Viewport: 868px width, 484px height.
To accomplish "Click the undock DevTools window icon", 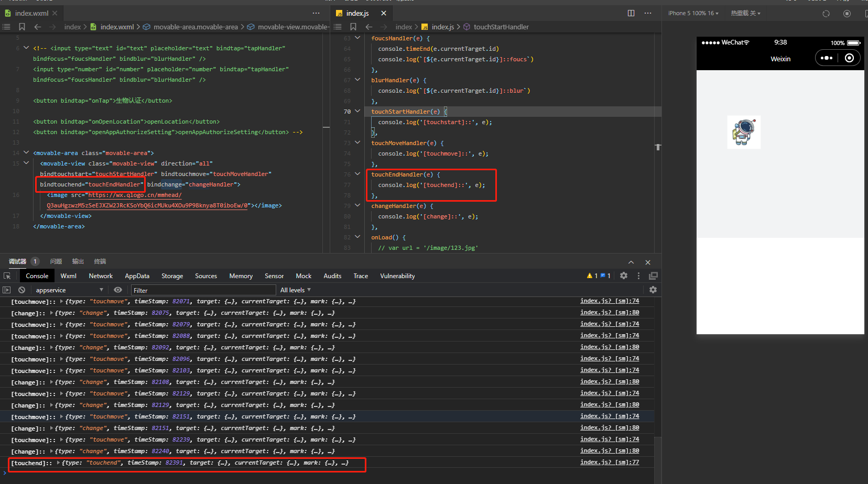I will tap(653, 276).
